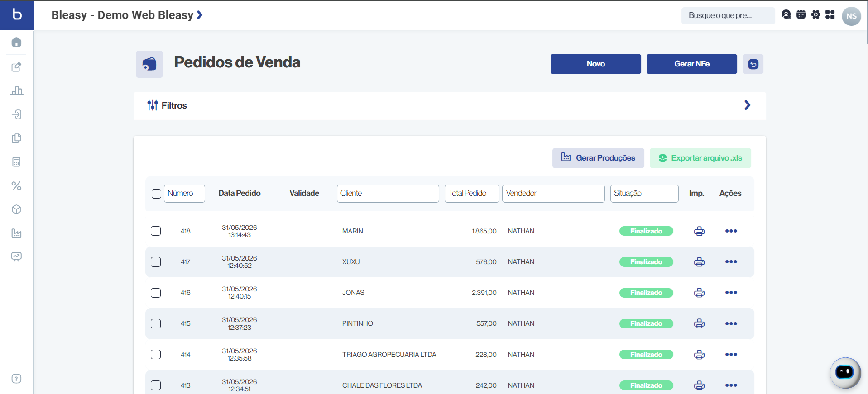
Task: Sort by the Data Pedido column header
Action: 240,193
